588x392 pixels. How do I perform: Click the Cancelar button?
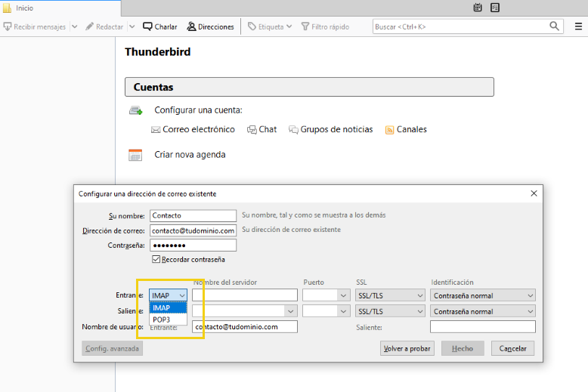pos(512,348)
